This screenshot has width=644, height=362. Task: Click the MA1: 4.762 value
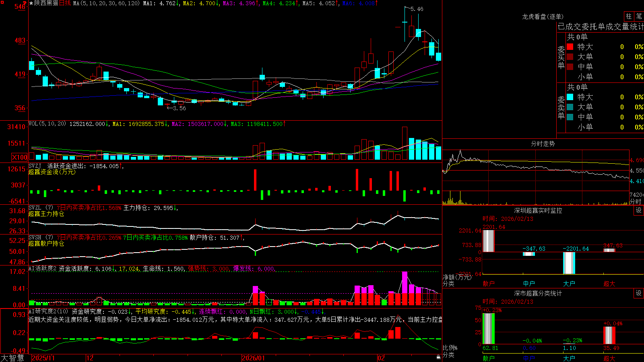pos(159,3)
